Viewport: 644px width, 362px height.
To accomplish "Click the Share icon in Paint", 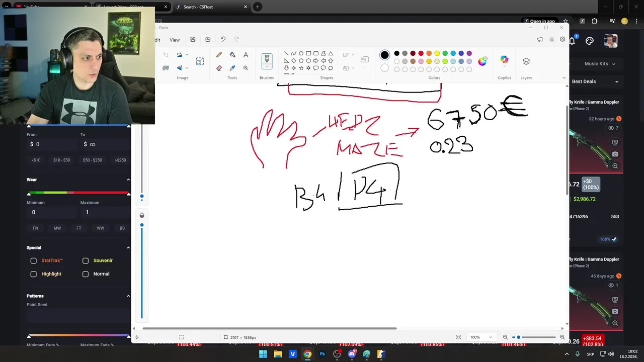I will (208, 40).
